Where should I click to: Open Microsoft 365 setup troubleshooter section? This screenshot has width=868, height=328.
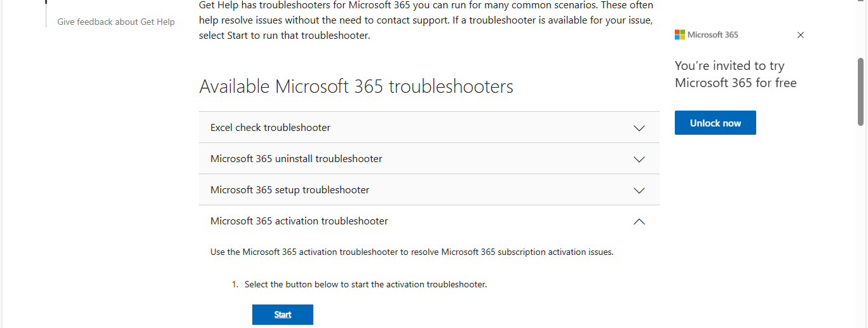tap(290, 190)
